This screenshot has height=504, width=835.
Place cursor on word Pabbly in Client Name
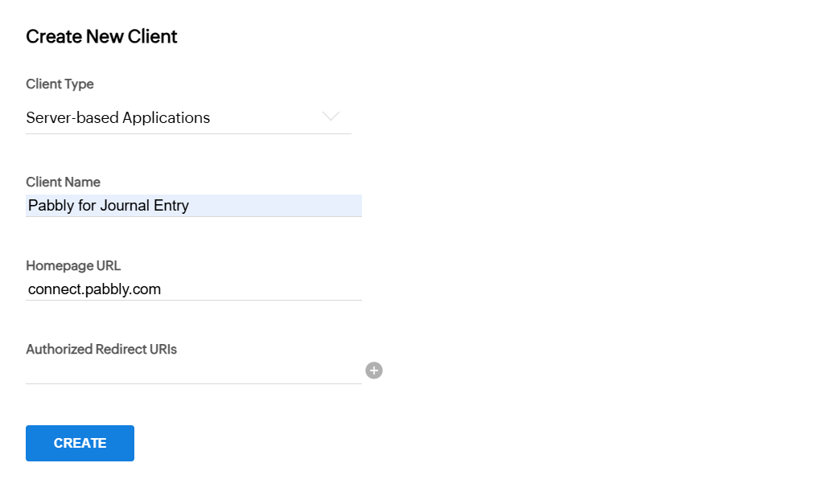(51, 206)
